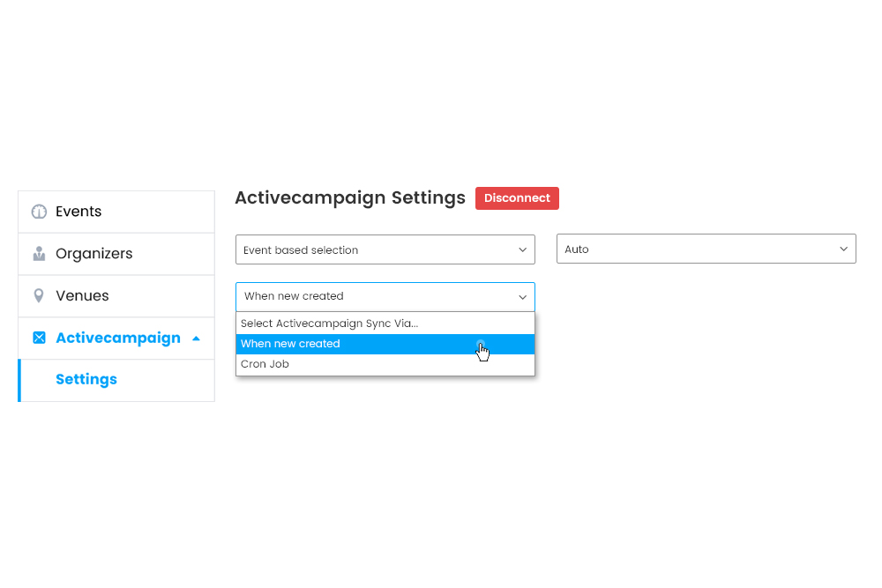This screenshot has height=588, width=882.
Task: Click the Activecampaign sidebar link
Action: pos(118,338)
